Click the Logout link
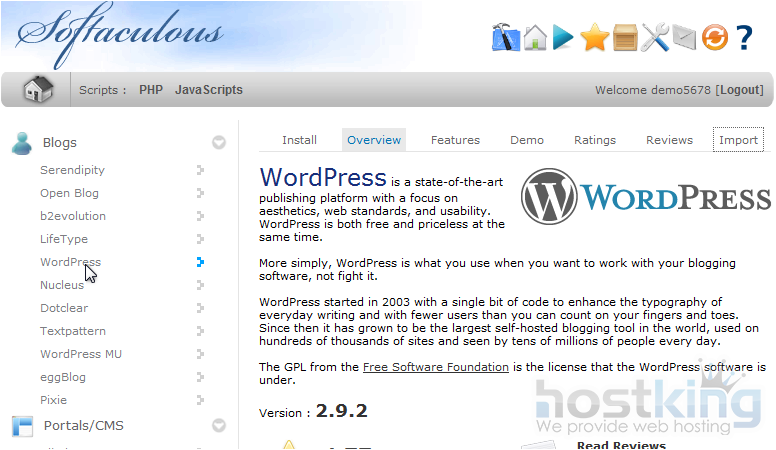The height and width of the screenshot is (450, 776). coord(740,90)
